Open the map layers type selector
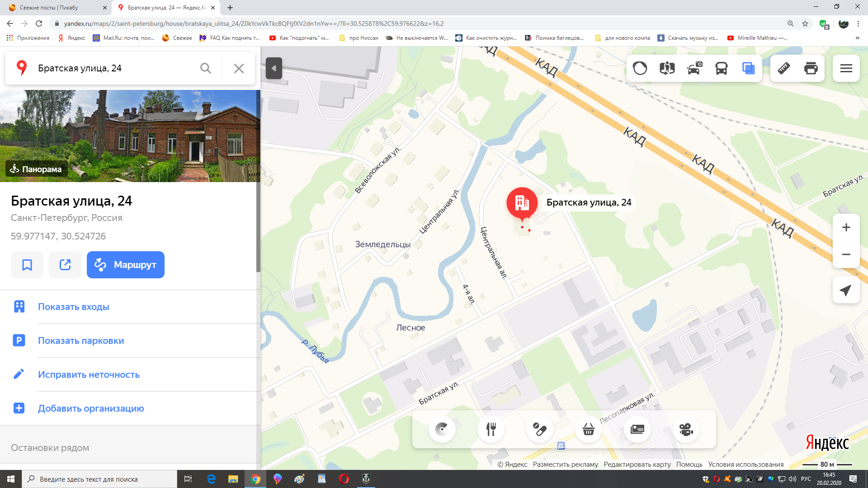The image size is (868, 488). click(x=748, y=68)
